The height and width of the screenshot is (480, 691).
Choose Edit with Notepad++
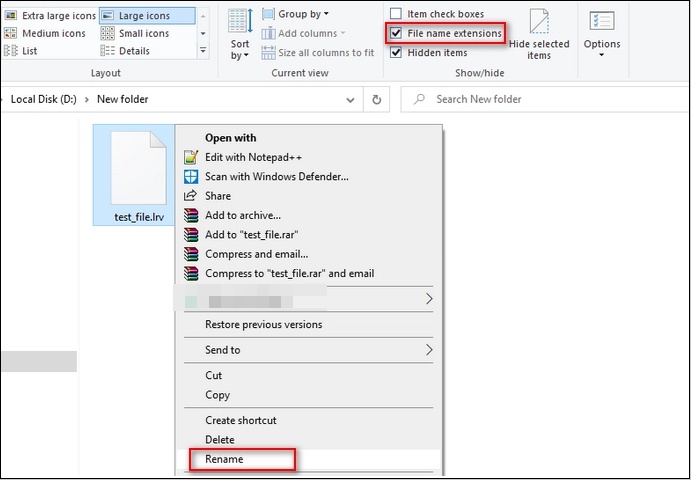308,157
